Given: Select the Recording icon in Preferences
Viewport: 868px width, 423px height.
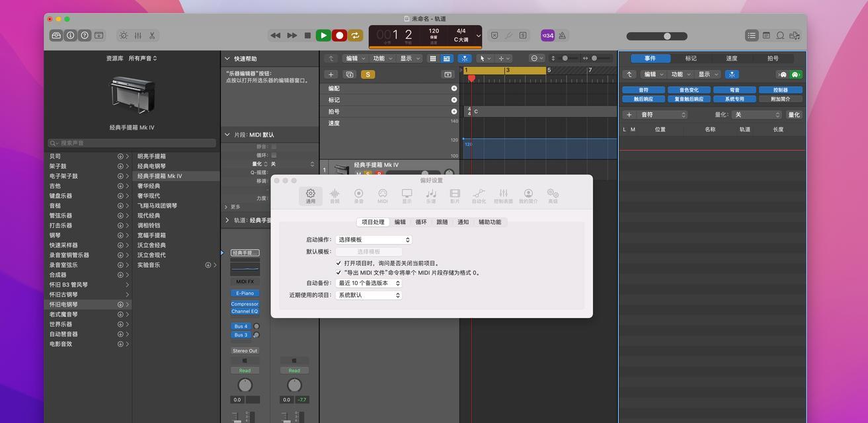Looking at the screenshot, I should 358,196.
